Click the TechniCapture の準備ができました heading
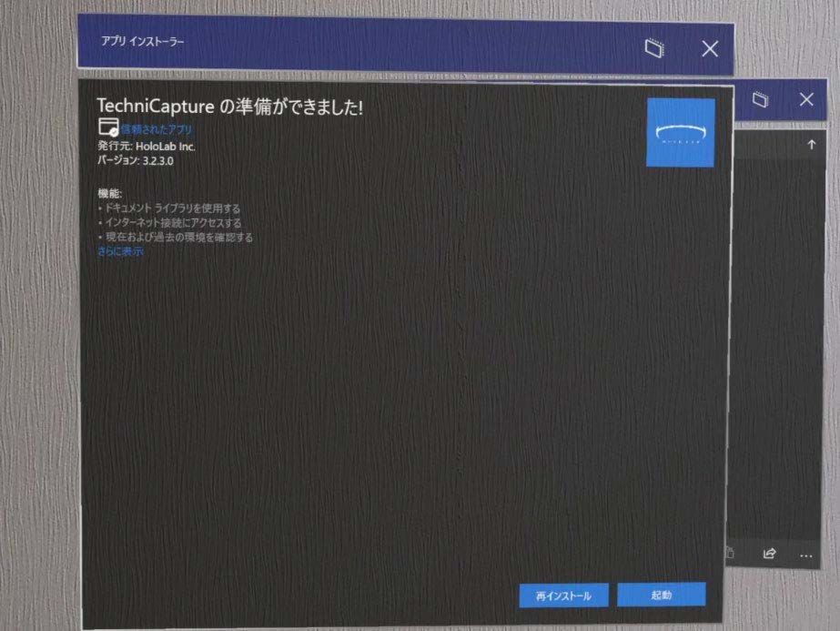Image resolution: width=840 pixels, height=631 pixels. pyautogui.click(x=230, y=107)
